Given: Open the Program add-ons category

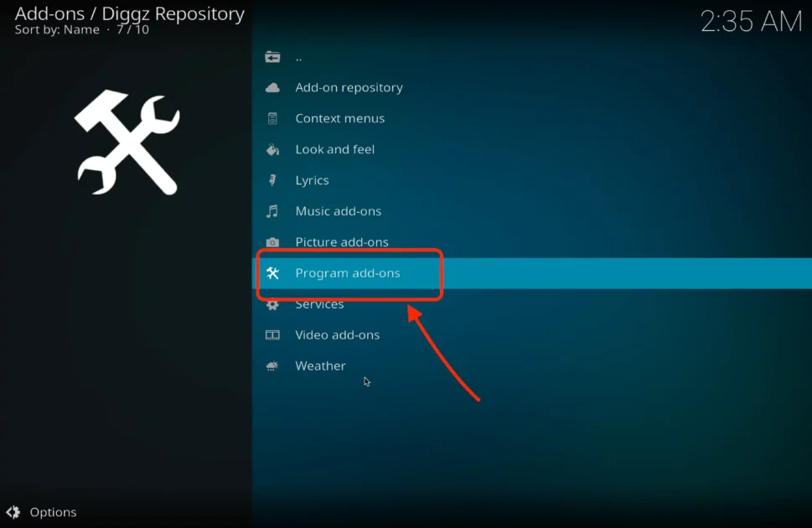Looking at the screenshot, I should click(348, 272).
